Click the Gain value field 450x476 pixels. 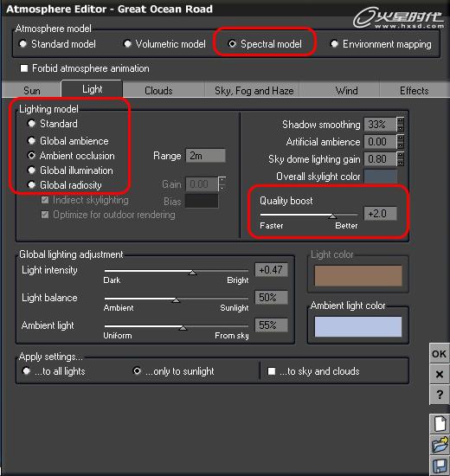tap(202, 184)
